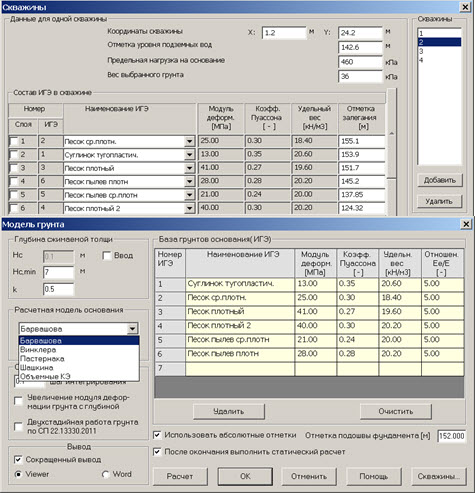Viewport: 475px width, 493px height.
Task: Close the Модель грунта dialog
Action: tap(466, 225)
